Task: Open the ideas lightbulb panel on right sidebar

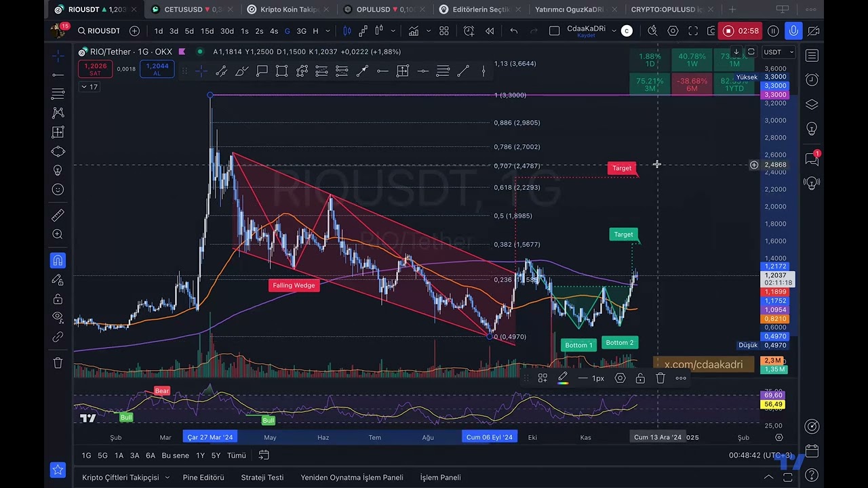Action: pos(812,129)
